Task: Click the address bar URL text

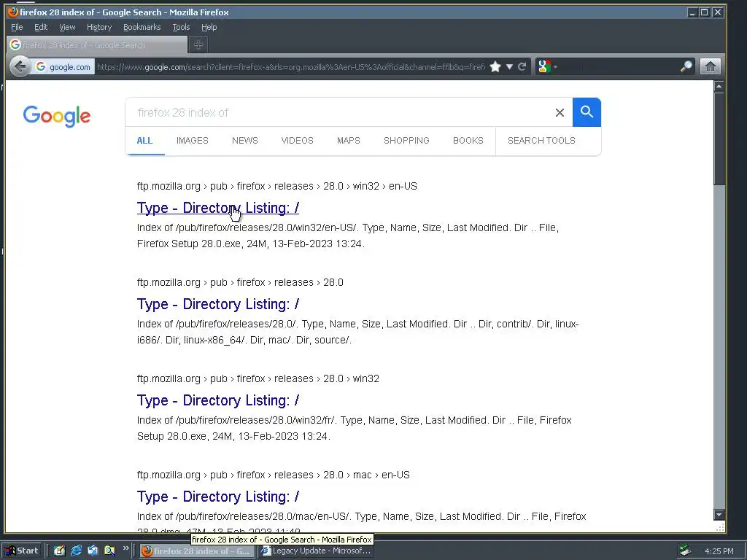Action: pos(290,67)
